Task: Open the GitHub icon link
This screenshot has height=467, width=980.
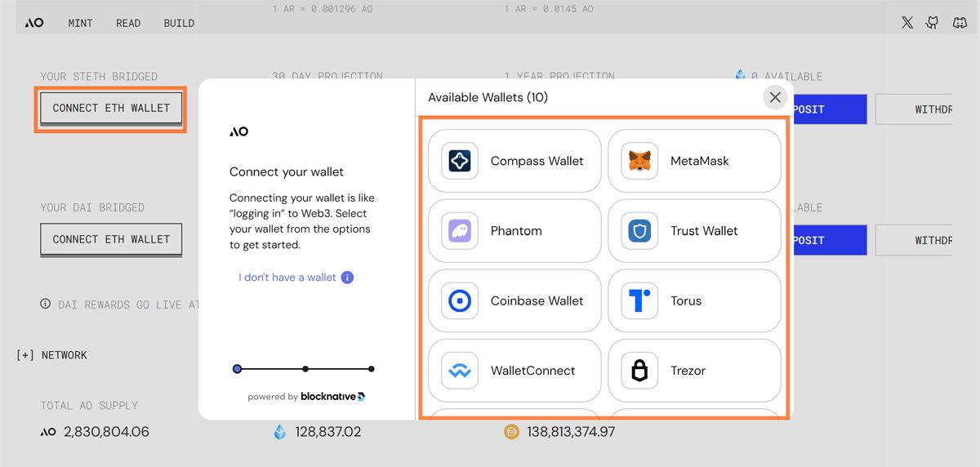Action: click(933, 23)
